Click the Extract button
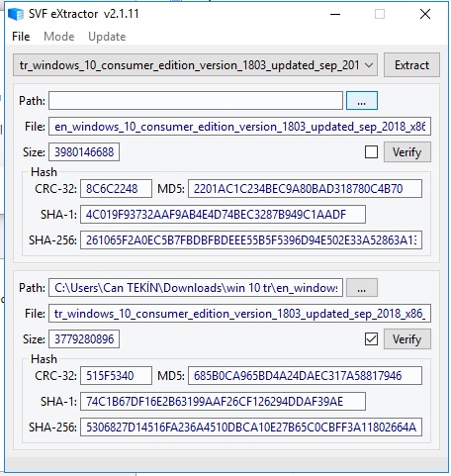This screenshot has height=476, width=451. tap(411, 65)
